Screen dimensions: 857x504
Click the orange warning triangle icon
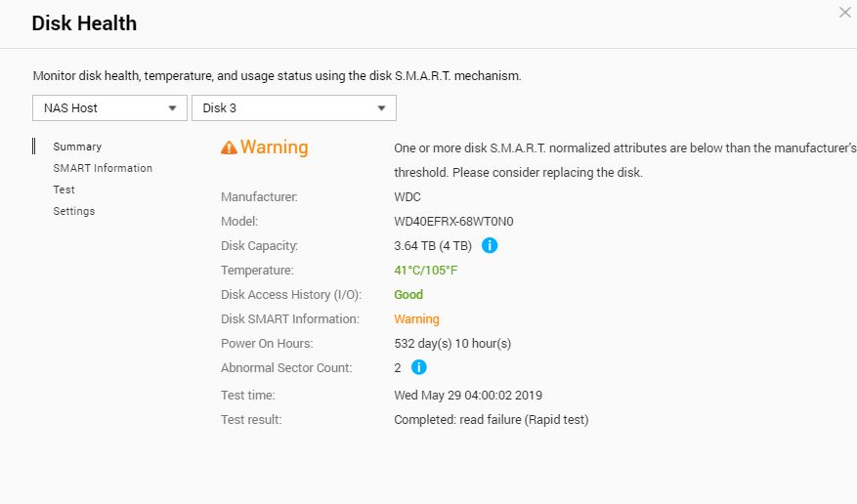click(229, 147)
